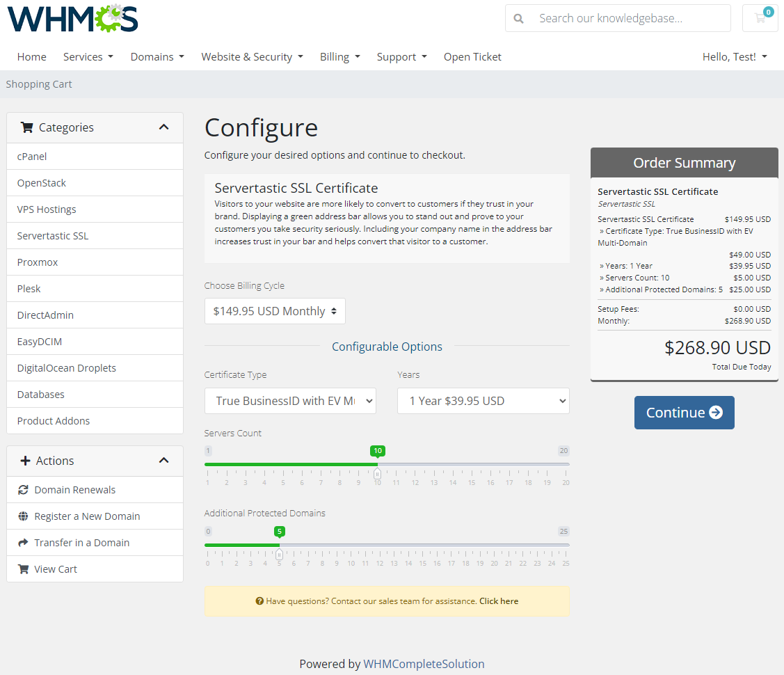Click the magnifier search icon

pos(518,19)
